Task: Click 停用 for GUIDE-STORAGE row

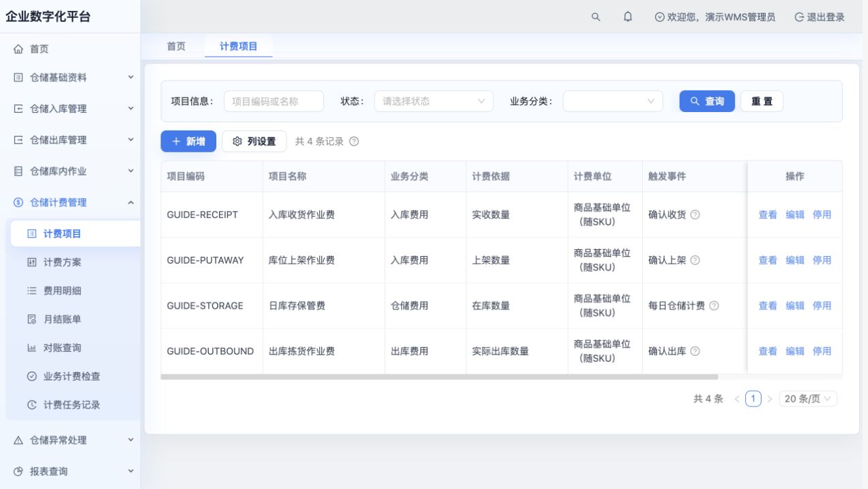Action: pos(822,306)
